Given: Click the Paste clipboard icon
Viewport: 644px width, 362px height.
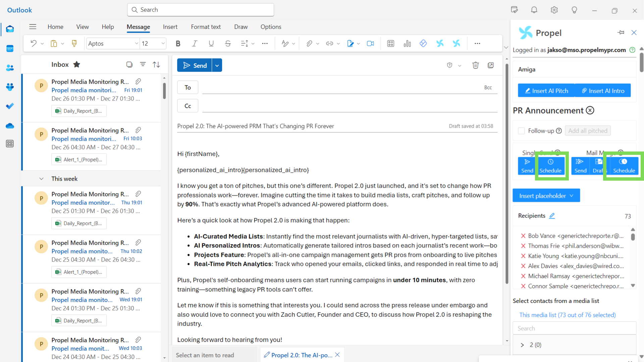Looking at the screenshot, I should [54, 43].
